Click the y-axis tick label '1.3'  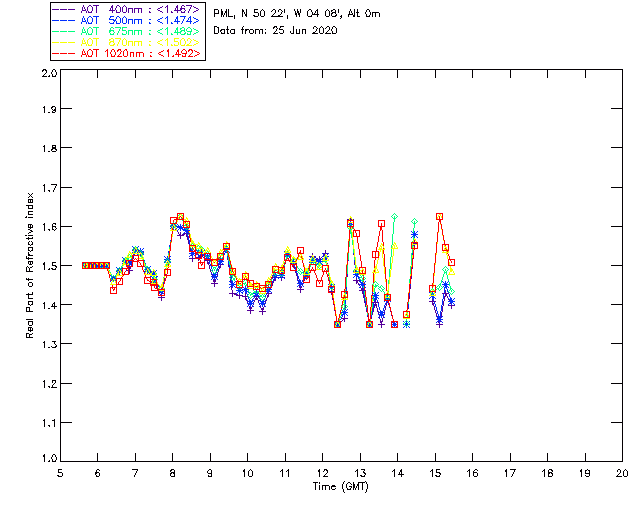tap(49, 345)
